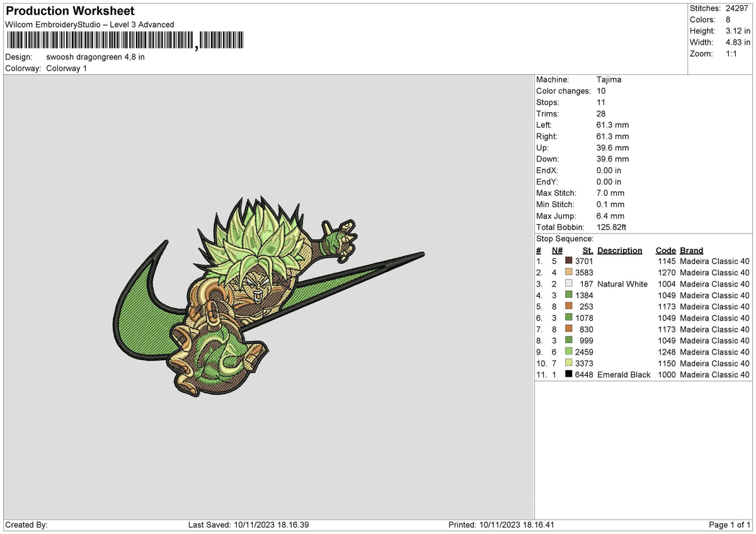Image resolution: width=756 pixels, height=534 pixels.
Task: Click the EndY label
Action: tap(547, 181)
